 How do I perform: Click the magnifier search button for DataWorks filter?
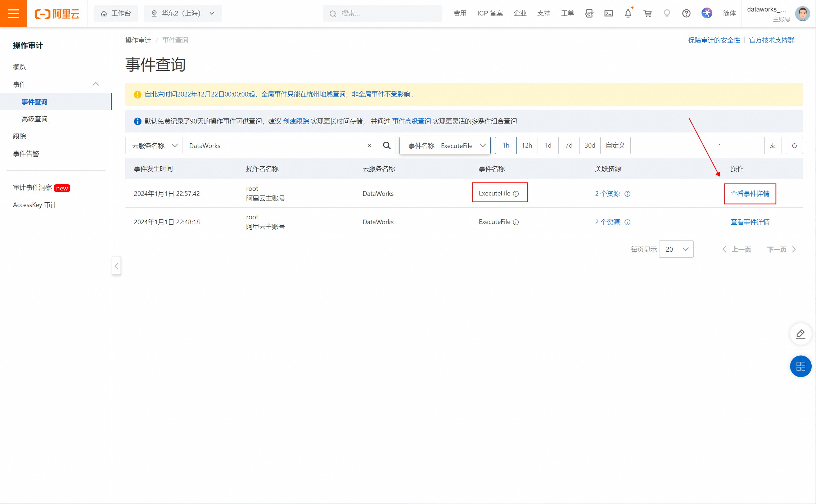(387, 145)
